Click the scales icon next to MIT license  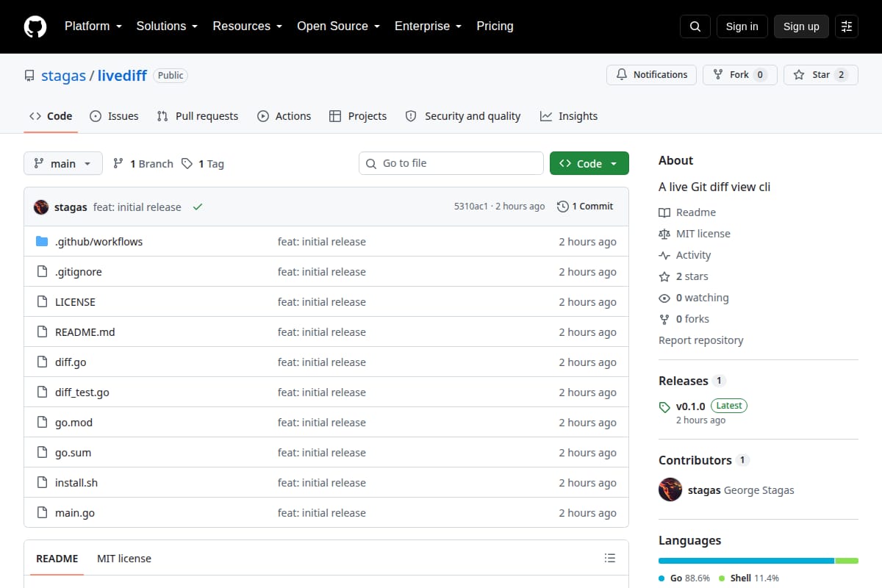[x=664, y=234]
